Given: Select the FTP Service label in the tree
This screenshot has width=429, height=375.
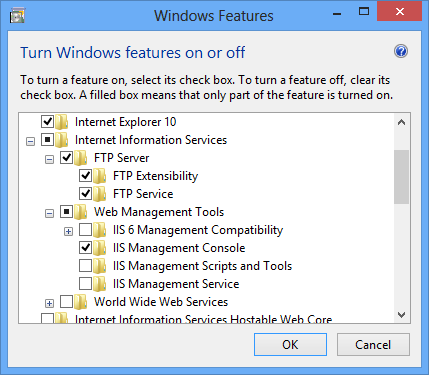Looking at the screenshot, I should click(143, 194).
